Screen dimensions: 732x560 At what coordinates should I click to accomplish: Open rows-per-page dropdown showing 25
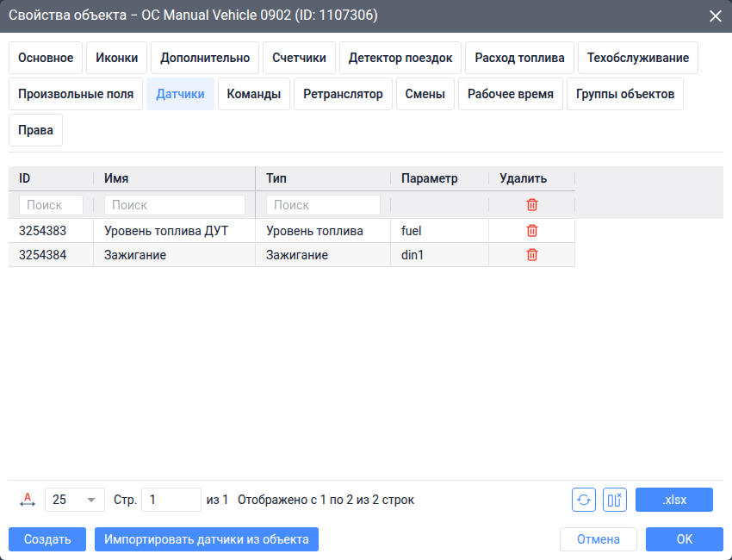(x=75, y=500)
